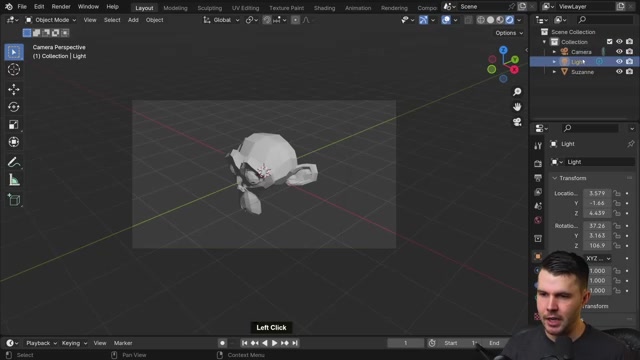Open the Object Mode dropdown
The image size is (640, 360).
point(51,20)
